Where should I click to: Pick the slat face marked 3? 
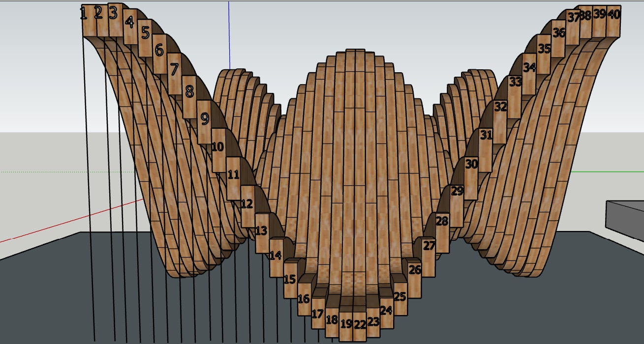point(115,20)
